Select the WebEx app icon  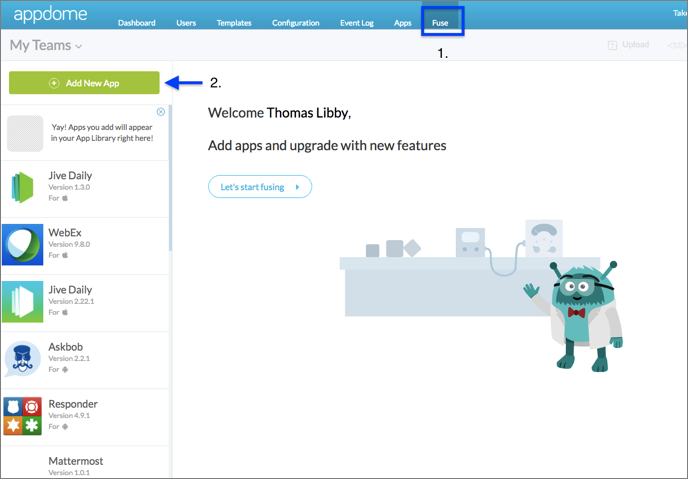23,245
